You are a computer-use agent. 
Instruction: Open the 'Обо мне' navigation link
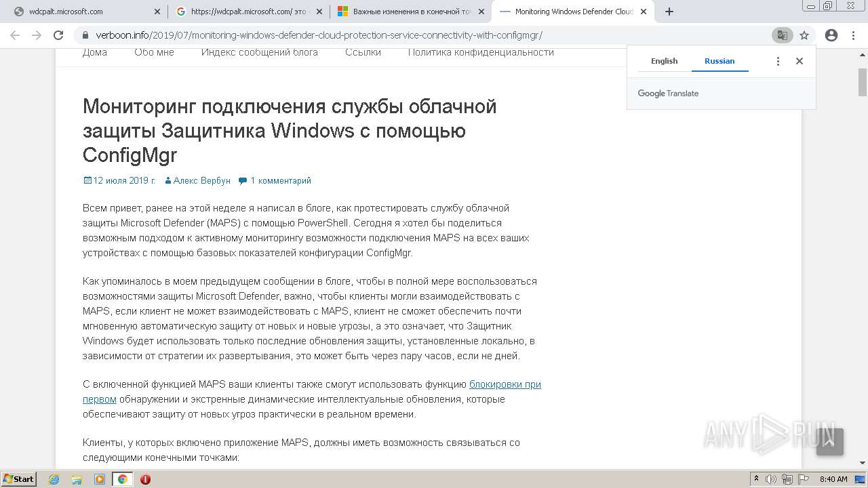tap(154, 52)
